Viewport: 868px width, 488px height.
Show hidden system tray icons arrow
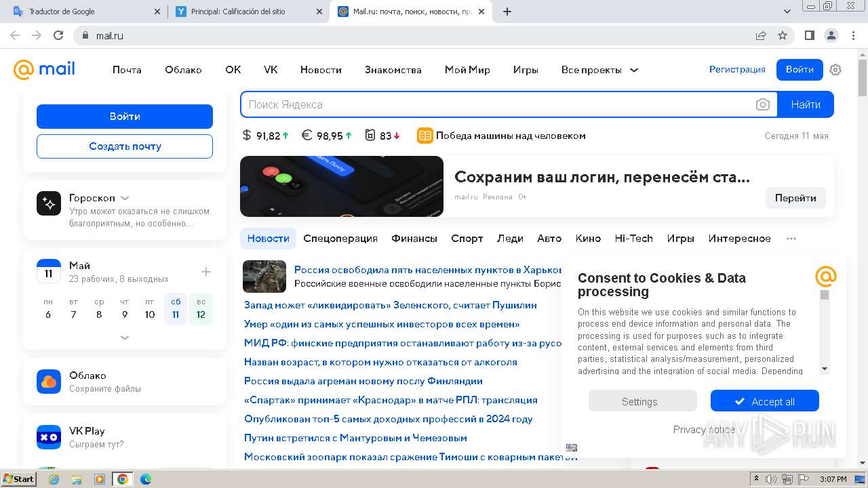click(755, 479)
